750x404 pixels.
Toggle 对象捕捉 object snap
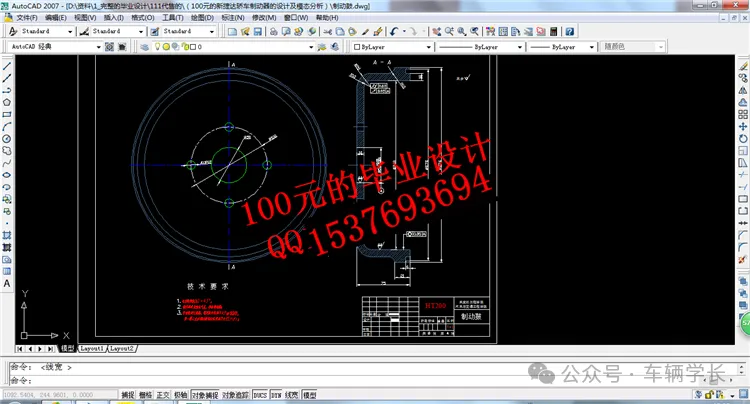point(205,395)
